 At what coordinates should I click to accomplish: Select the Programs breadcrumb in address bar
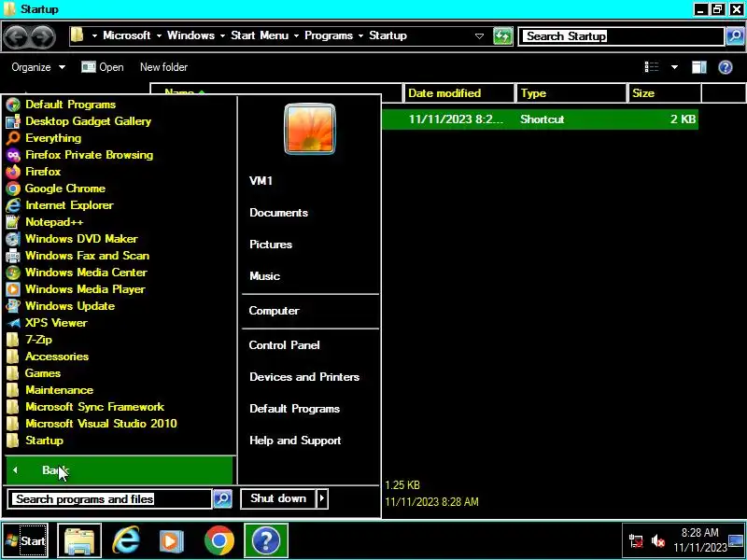coord(329,35)
